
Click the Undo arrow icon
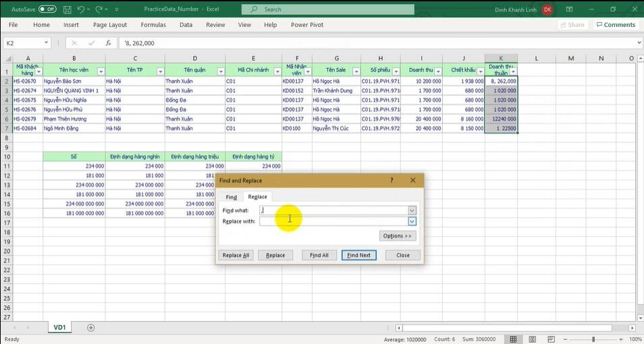click(x=81, y=9)
